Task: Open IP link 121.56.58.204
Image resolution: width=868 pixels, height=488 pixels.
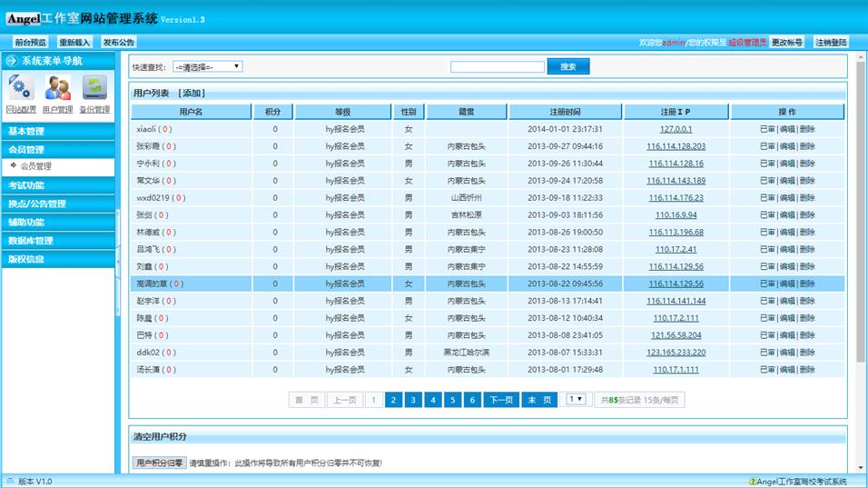Action: (x=676, y=335)
